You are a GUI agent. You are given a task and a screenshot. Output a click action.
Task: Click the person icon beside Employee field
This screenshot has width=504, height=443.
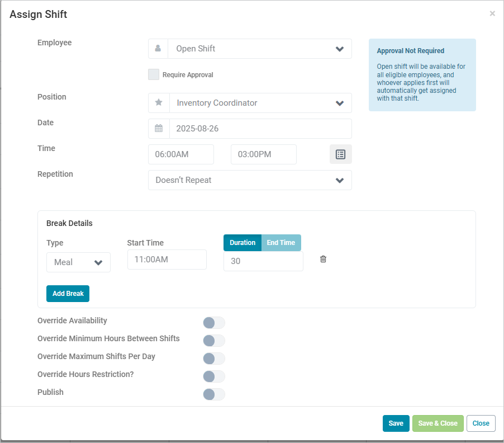pyautogui.click(x=158, y=49)
